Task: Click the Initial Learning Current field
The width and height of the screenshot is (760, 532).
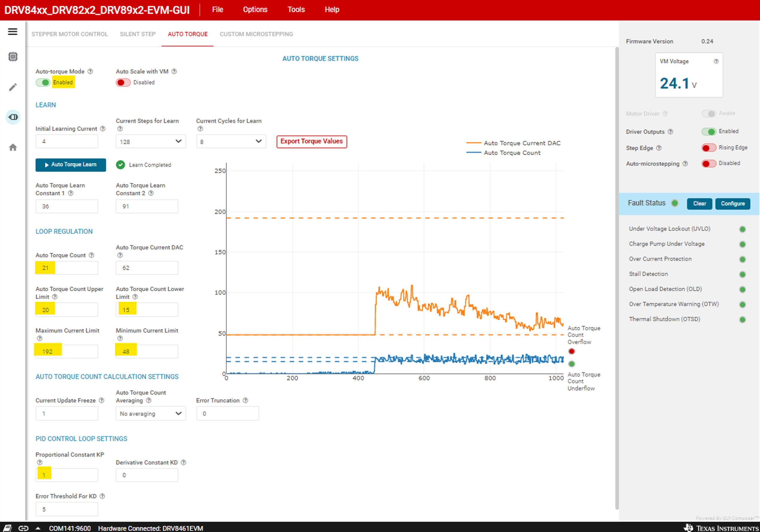Action: 67,142
